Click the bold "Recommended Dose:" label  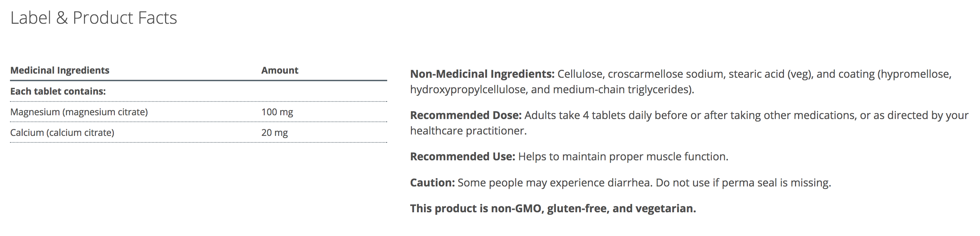(466, 115)
